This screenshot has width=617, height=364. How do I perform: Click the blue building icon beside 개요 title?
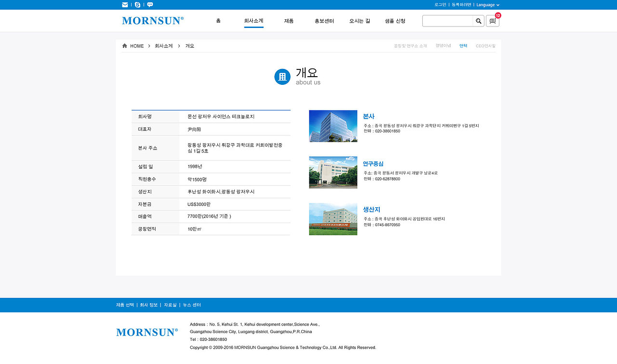[282, 77]
